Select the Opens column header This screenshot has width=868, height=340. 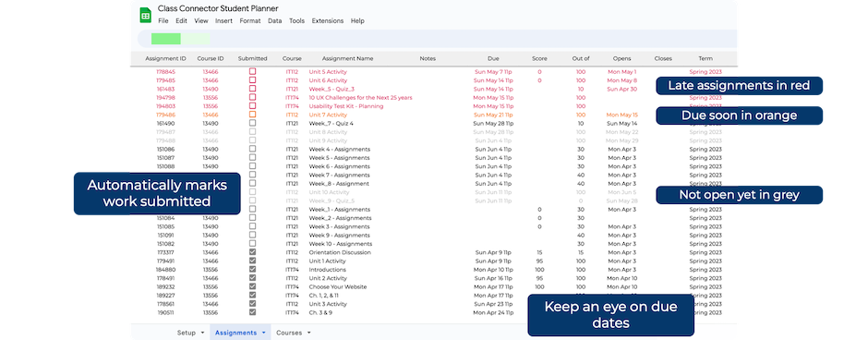tap(621, 59)
